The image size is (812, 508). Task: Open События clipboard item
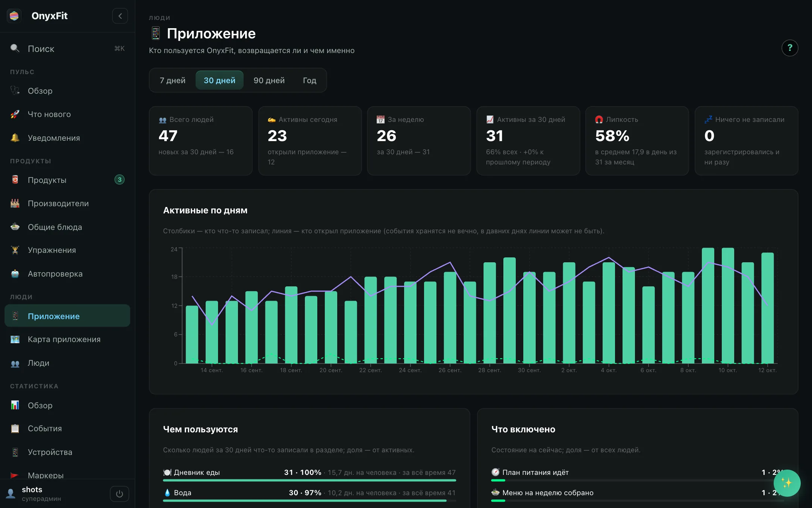pyautogui.click(x=68, y=429)
